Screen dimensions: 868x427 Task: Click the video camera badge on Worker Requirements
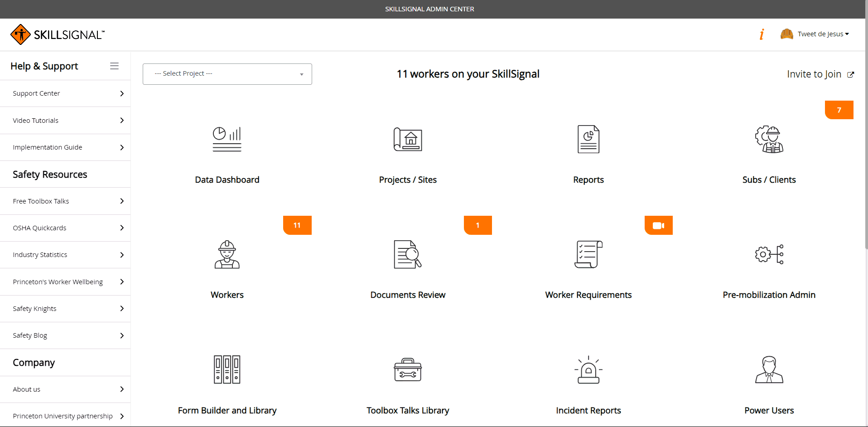coord(659,225)
